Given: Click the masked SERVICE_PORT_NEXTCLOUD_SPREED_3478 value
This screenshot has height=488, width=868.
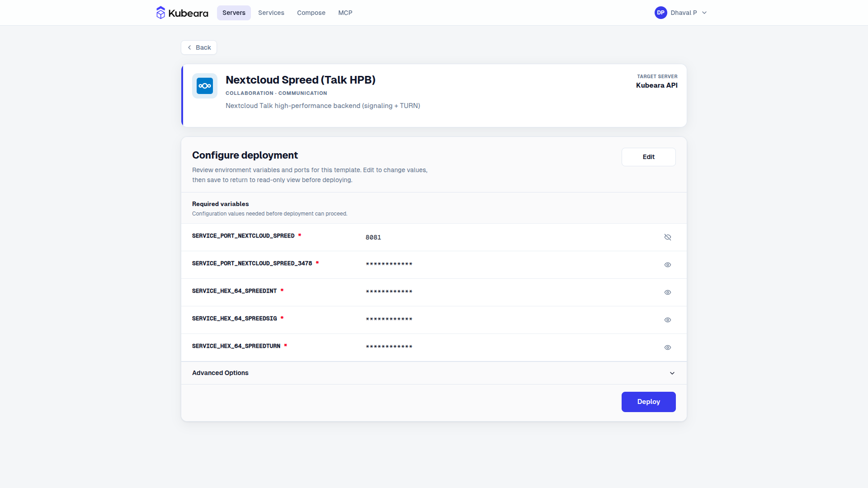Looking at the screenshot, I should pos(389,264).
